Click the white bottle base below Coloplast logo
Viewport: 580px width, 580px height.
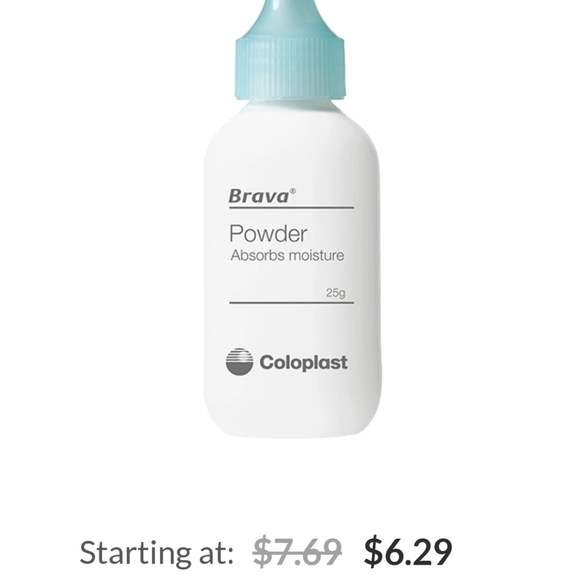(292, 409)
